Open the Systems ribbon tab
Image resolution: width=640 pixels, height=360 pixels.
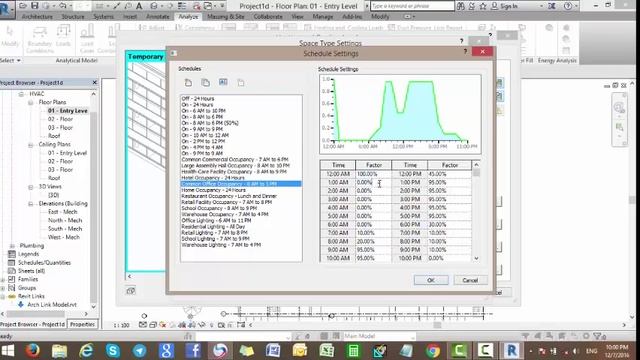click(x=103, y=17)
